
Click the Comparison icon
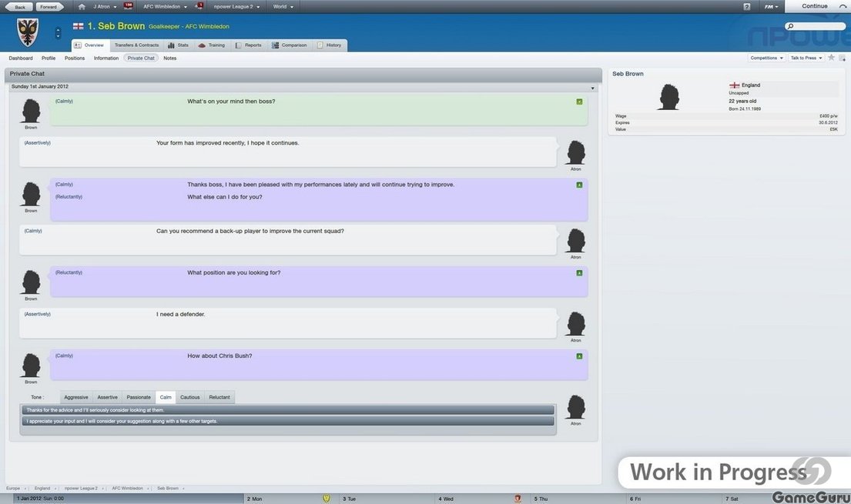click(275, 45)
